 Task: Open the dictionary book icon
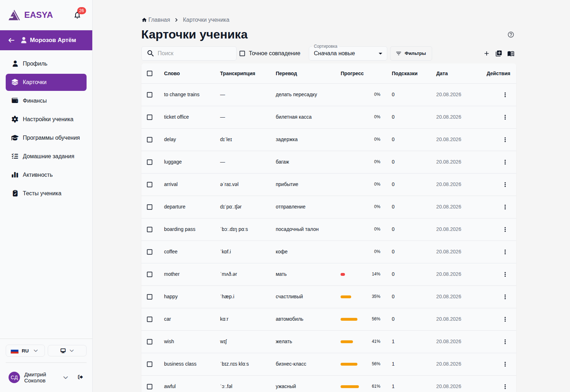[511, 53]
